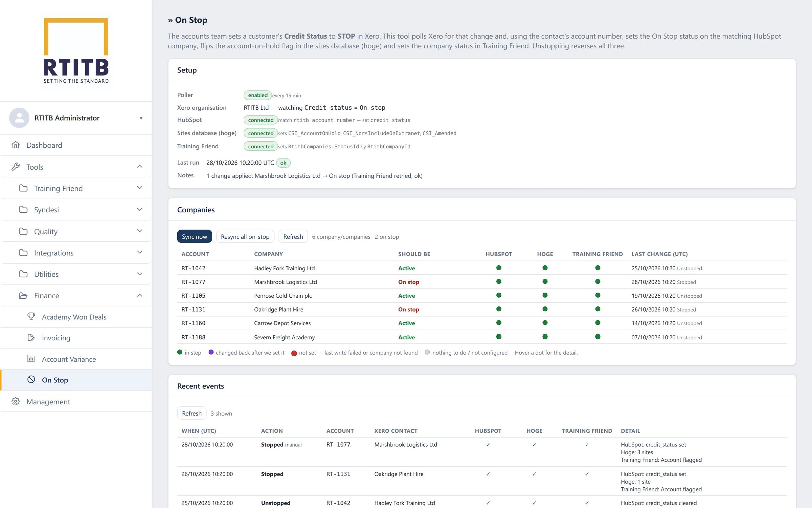
Task: Click the Last run 'ok' badge
Action: (x=283, y=163)
